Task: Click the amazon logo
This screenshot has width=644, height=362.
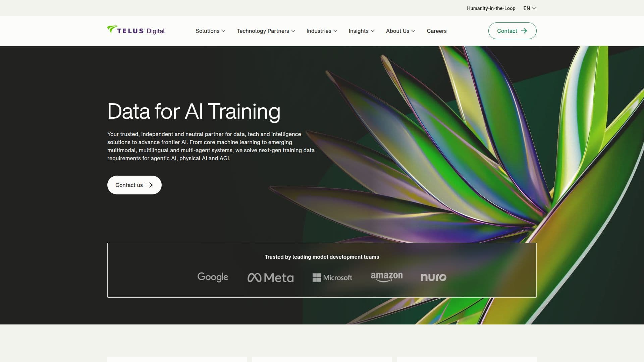Action: click(386, 277)
